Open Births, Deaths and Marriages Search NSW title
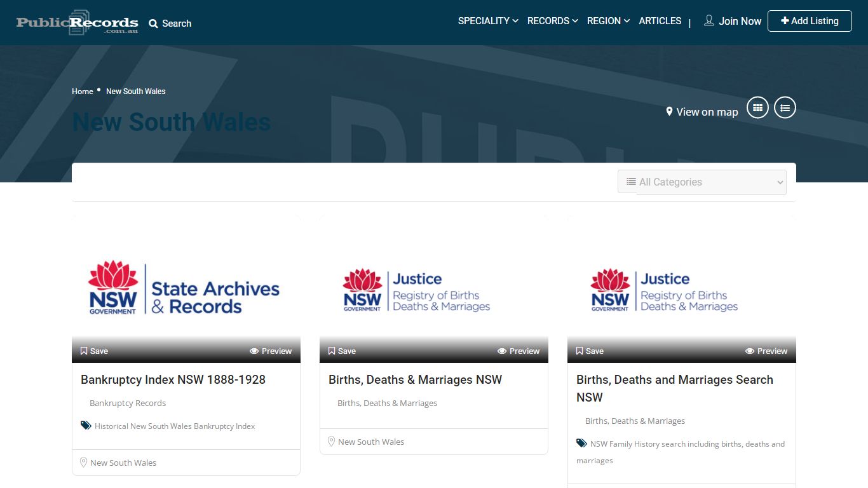 pyautogui.click(x=675, y=388)
